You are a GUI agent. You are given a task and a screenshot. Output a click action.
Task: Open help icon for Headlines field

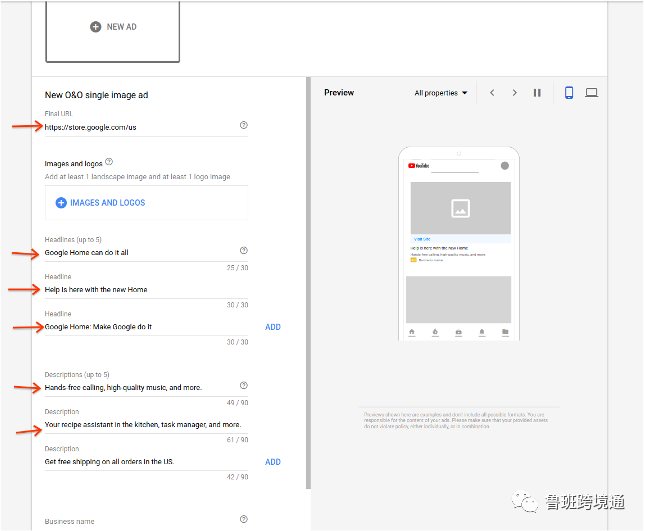point(244,250)
